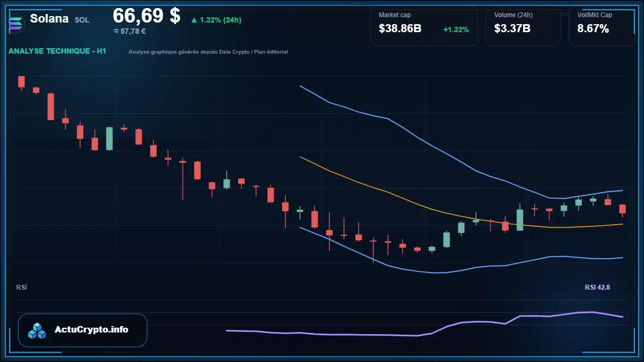Open the Volume (24h) card
644x362 pixels.
tap(523, 26)
